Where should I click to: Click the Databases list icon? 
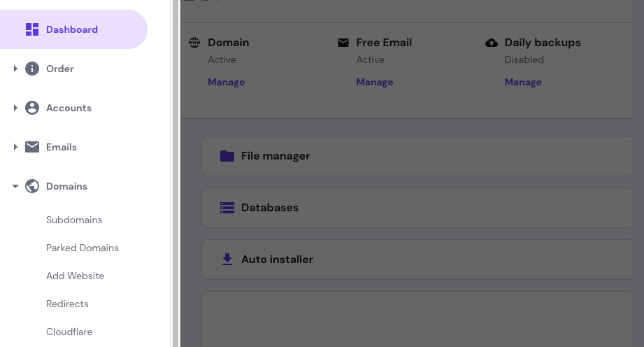[227, 208]
